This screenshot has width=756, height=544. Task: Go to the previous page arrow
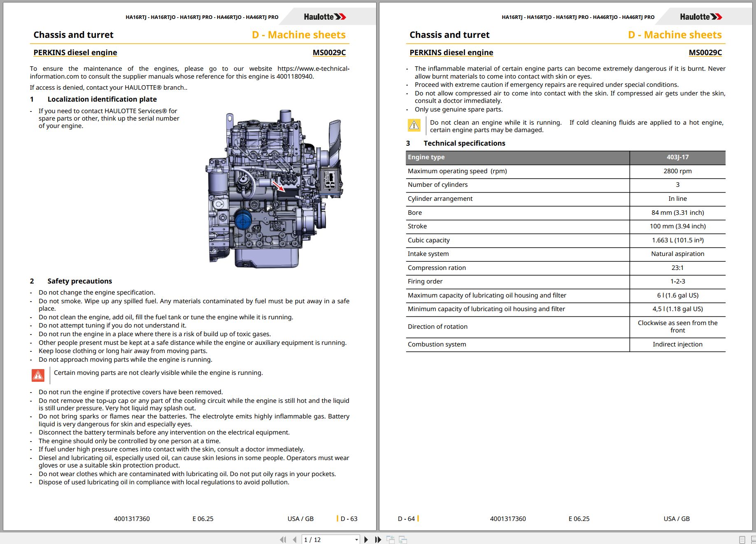pyautogui.click(x=295, y=539)
